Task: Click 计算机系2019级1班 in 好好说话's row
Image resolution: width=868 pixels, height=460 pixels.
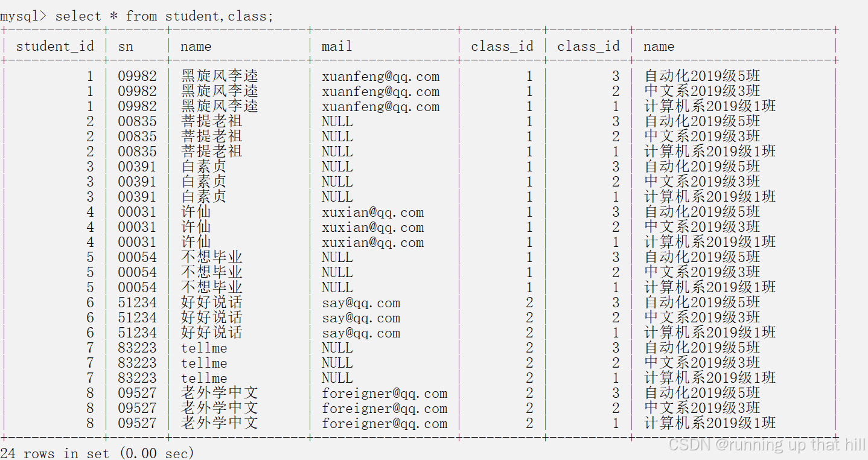Action: click(x=710, y=333)
